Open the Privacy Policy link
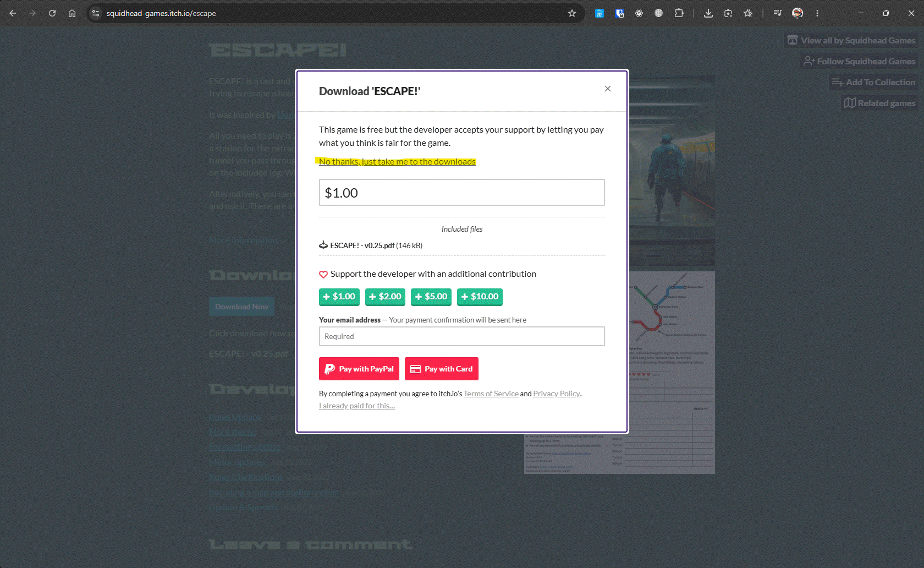 pyautogui.click(x=557, y=394)
